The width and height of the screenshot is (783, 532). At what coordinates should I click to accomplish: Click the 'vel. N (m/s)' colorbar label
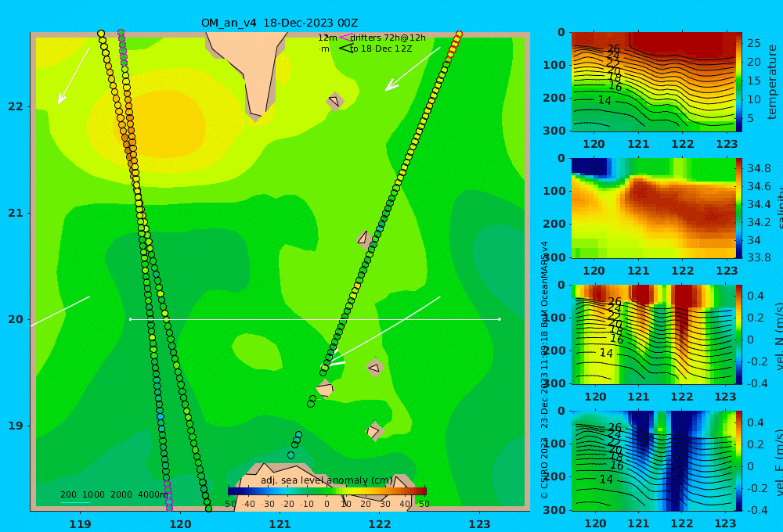pyautogui.click(x=778, y=336)
